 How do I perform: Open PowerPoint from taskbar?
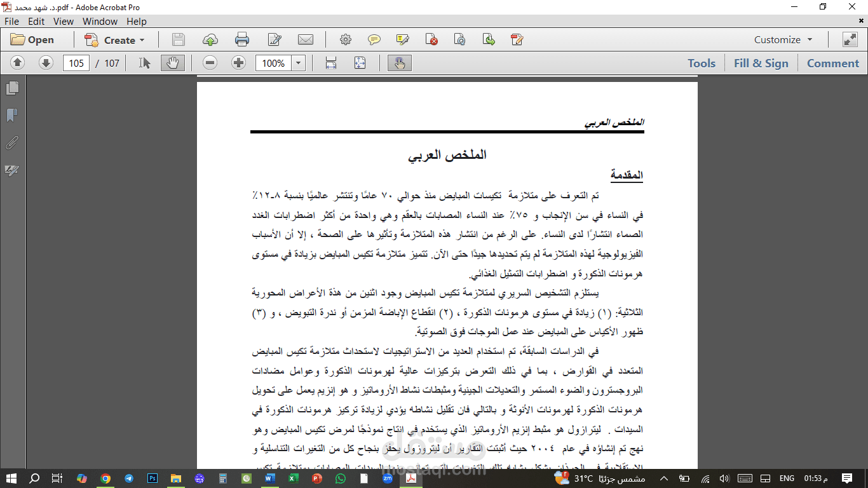point(317,478)
